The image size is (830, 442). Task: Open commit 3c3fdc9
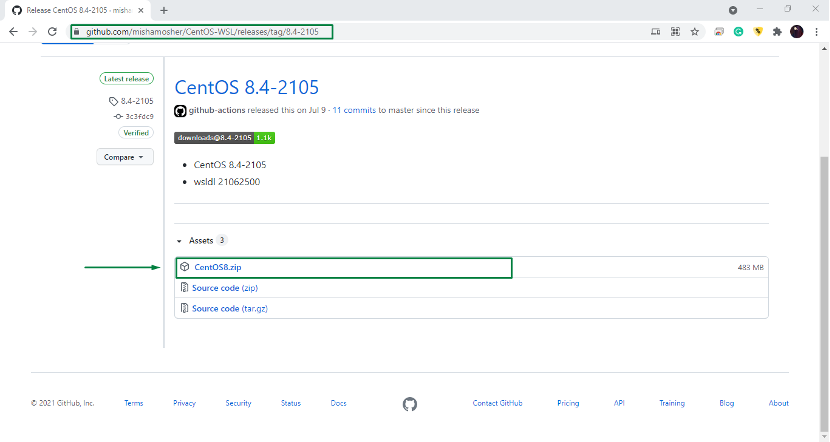tap(139, 116)
